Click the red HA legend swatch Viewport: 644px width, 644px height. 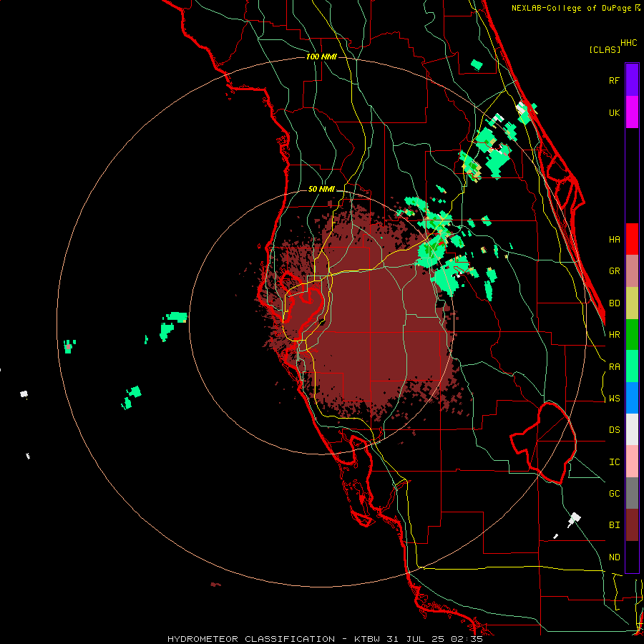(x=632, y=239)
